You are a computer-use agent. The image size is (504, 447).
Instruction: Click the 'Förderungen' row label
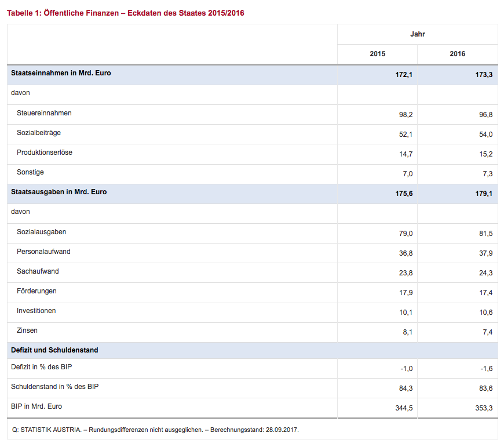tap(36, 291)
